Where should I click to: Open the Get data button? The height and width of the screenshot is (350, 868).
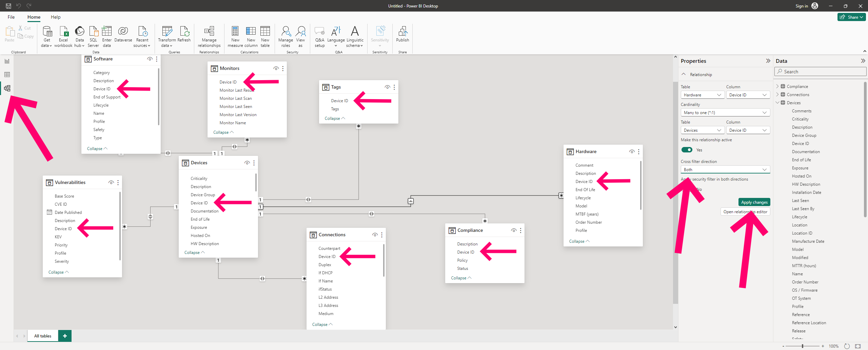(47, 37)
